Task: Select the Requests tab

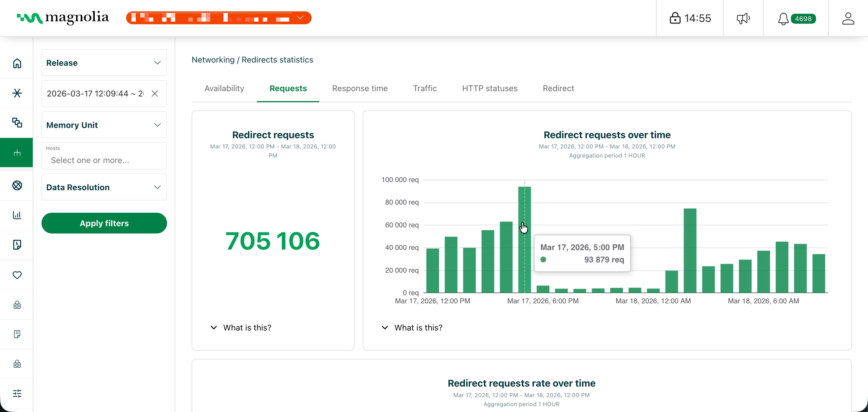Action: [x=288, y=88]
